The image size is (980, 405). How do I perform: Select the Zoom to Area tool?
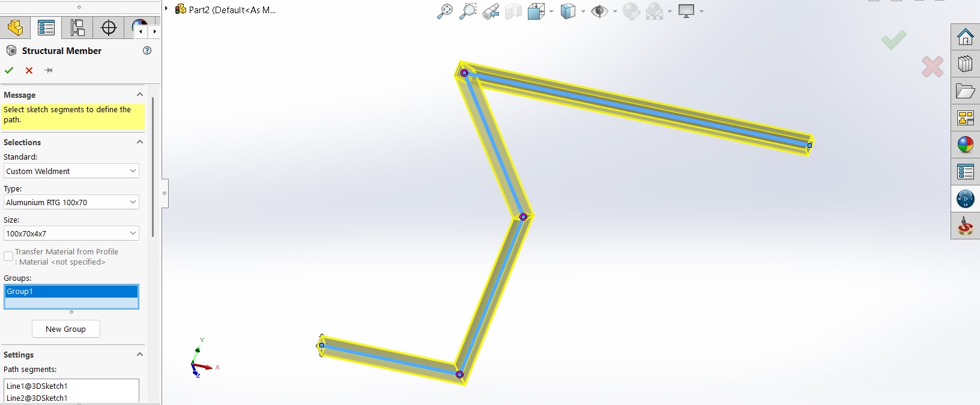click(x=467, y=11)
